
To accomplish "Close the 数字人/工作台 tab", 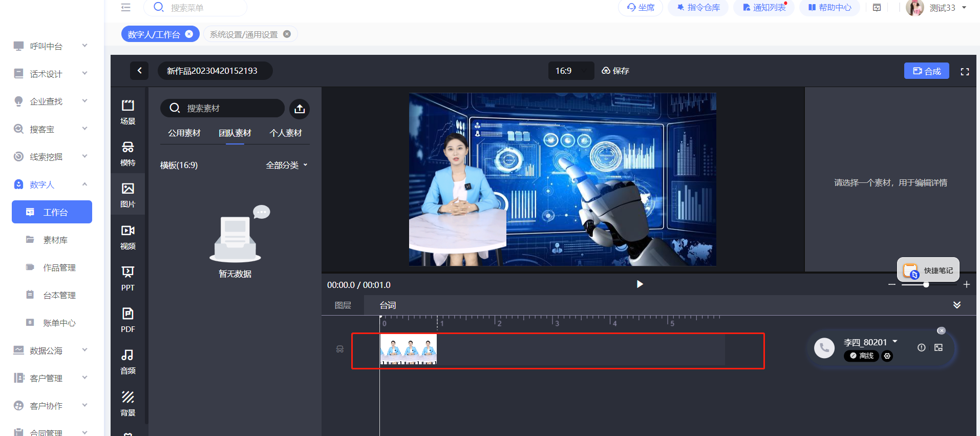I will coord(189,34).
